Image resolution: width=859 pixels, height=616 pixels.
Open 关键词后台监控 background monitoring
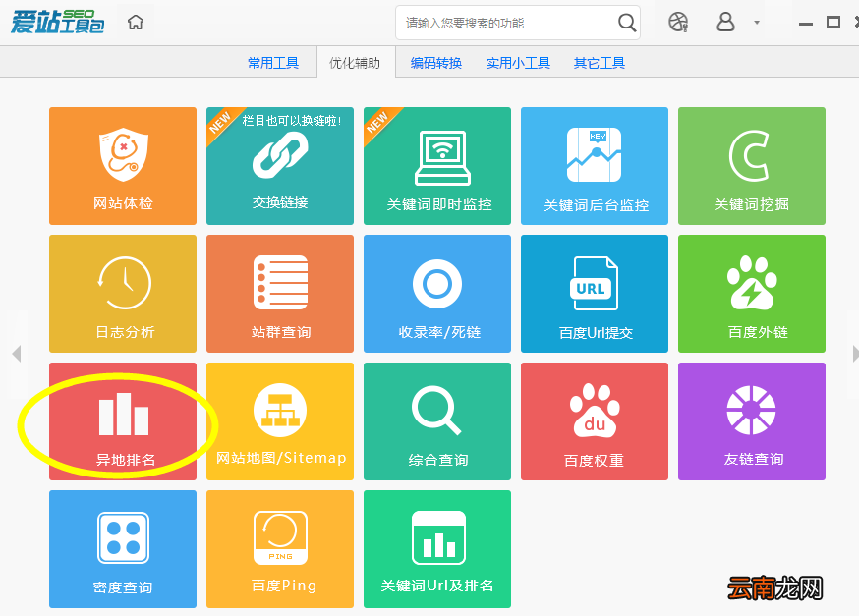[595, 166]
